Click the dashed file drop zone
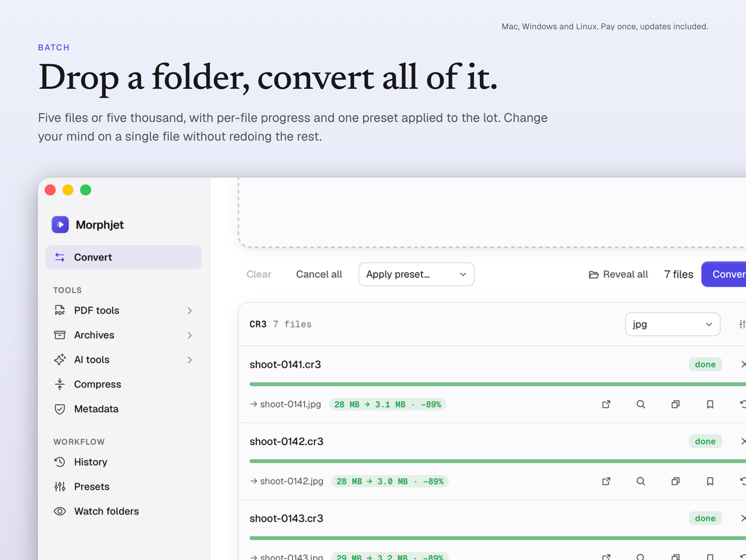 pos(492,212)
